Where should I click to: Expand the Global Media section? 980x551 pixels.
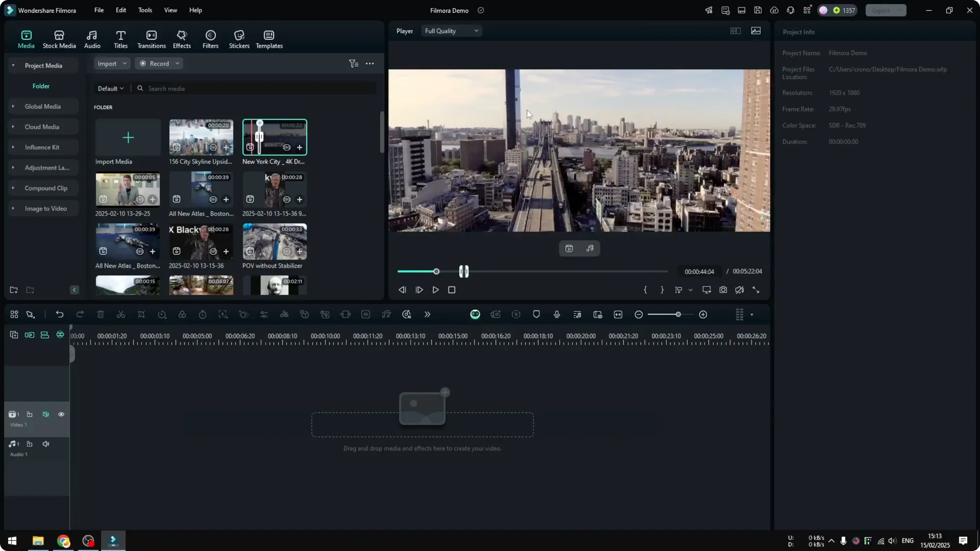point(13,106)
